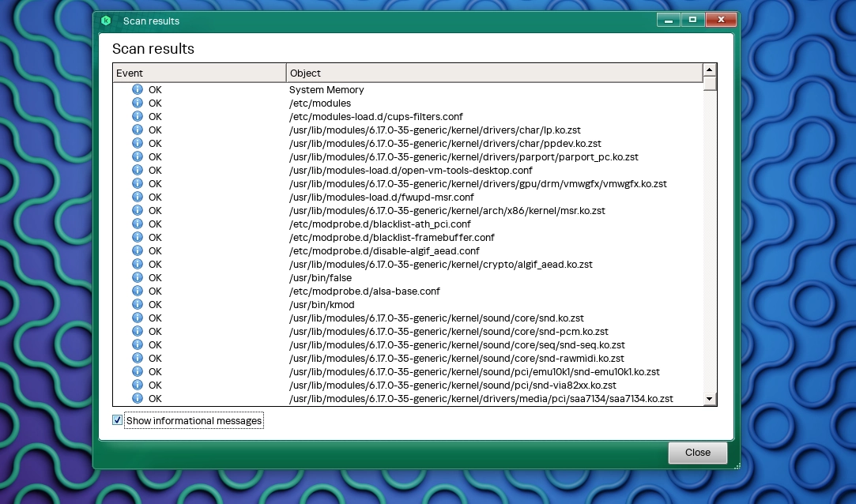Select the /usr/bin/kmod entry
The image size is (856, 504).
pyautogui.click(x=322, y=304)
